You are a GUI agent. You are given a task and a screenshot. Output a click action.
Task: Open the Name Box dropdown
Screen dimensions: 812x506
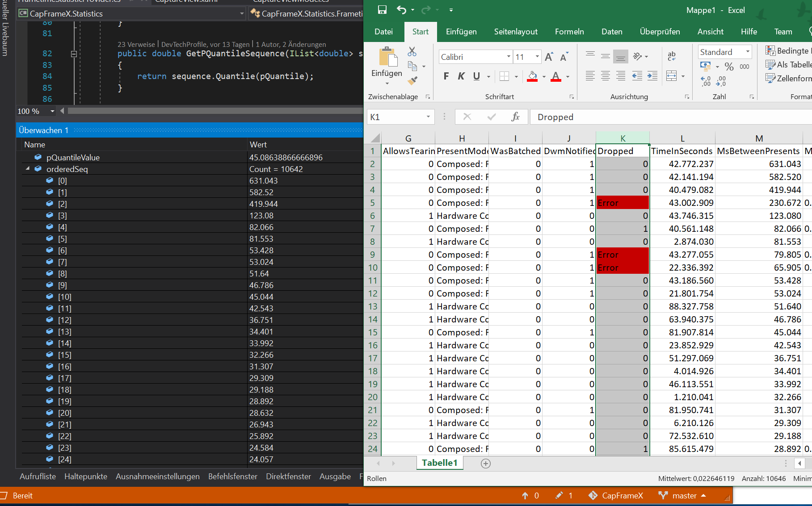pyautogui.click(x=428, y=117)
